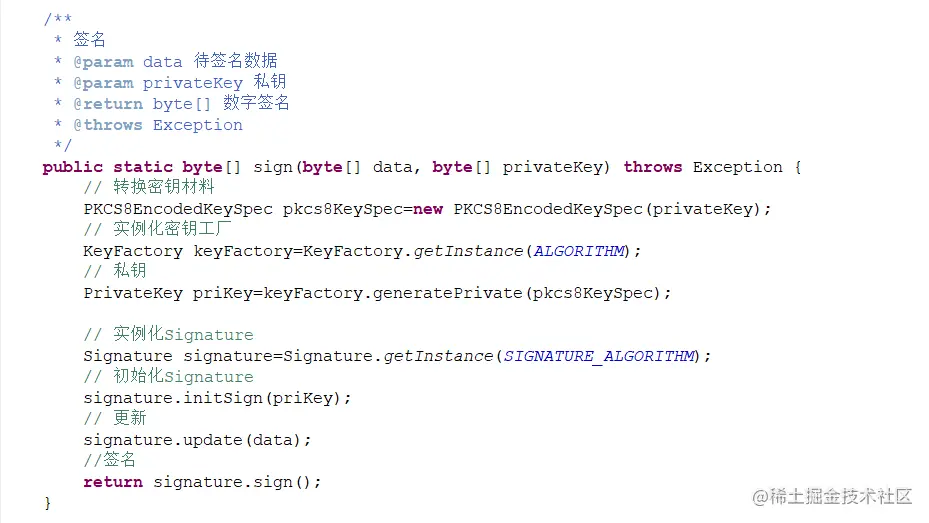The height and width of the screenshot is (523, 929).
Task: Click the new keyword before PKCS8EncodedKeySpec
Action: tap(428, 209)
